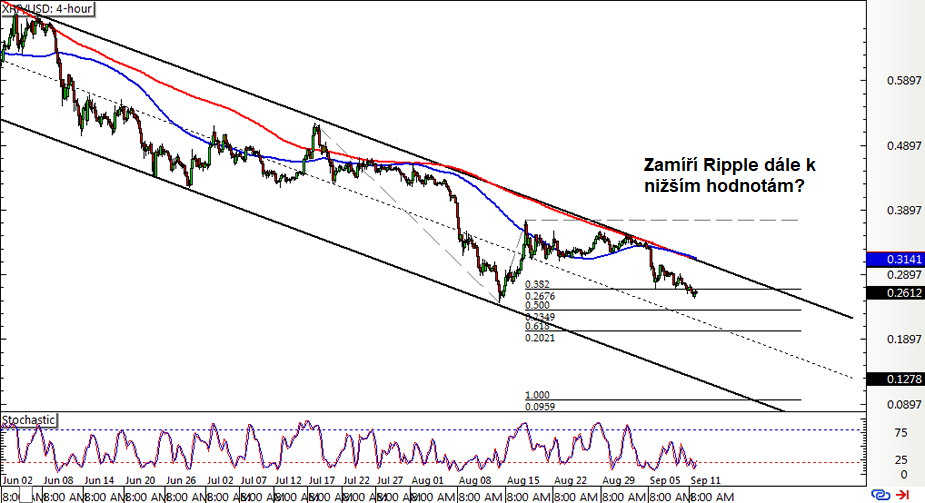The image size is (925, 503).
Task: Click the Jul 07 date label
Action: click(254, 481)
